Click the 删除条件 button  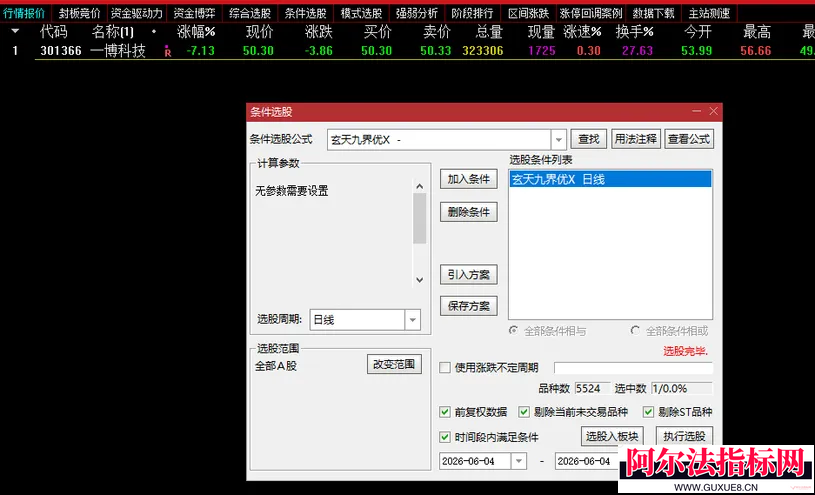tap(469, 212)
